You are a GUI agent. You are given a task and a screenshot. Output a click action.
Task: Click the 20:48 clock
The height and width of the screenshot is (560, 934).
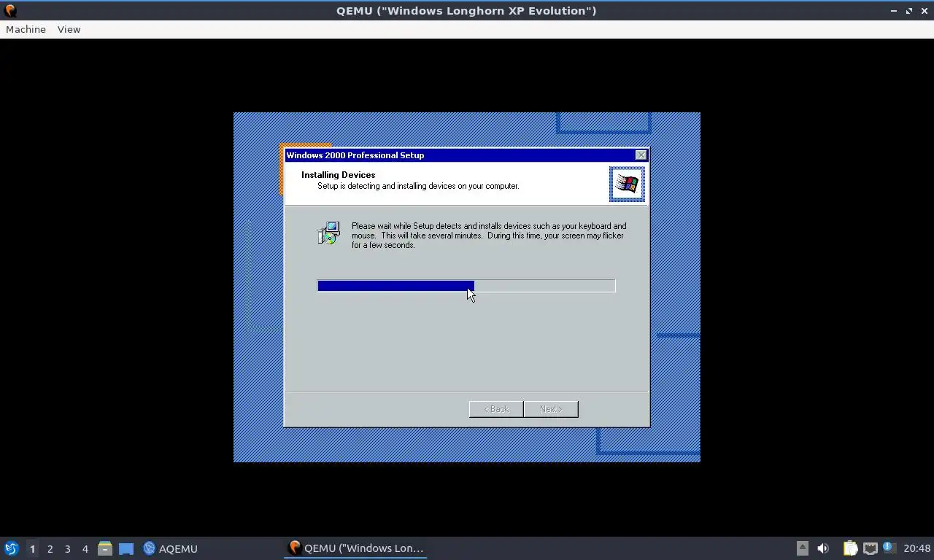917,548
